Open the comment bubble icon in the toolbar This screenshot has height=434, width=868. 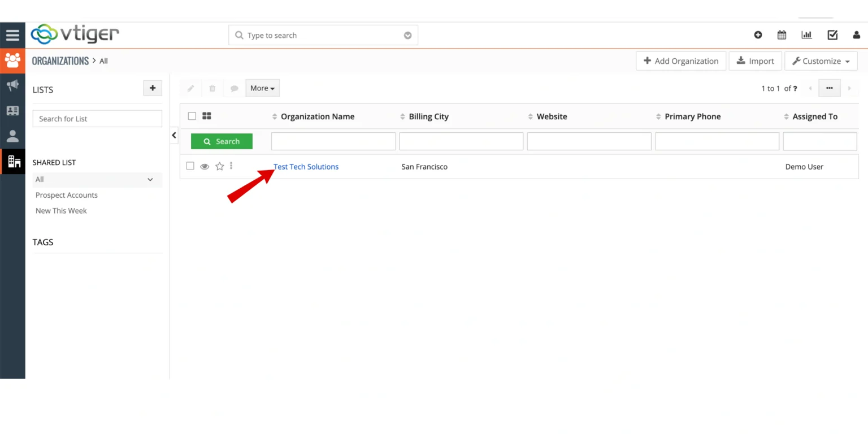point(234,88)
